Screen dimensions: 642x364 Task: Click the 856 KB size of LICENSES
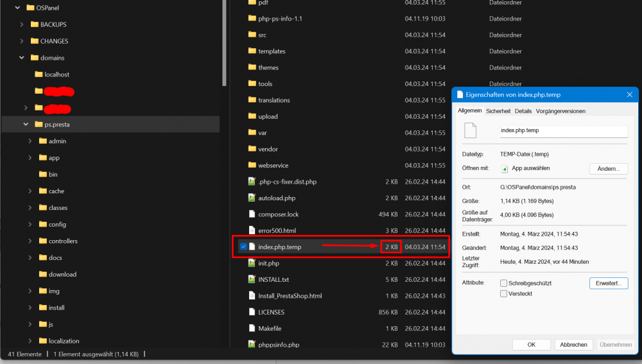[x=388, y=312]
